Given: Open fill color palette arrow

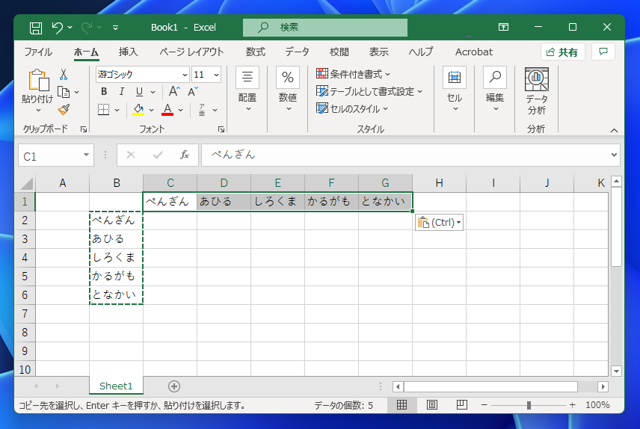Looking at the screenshot, I should [x=151, y=110].
